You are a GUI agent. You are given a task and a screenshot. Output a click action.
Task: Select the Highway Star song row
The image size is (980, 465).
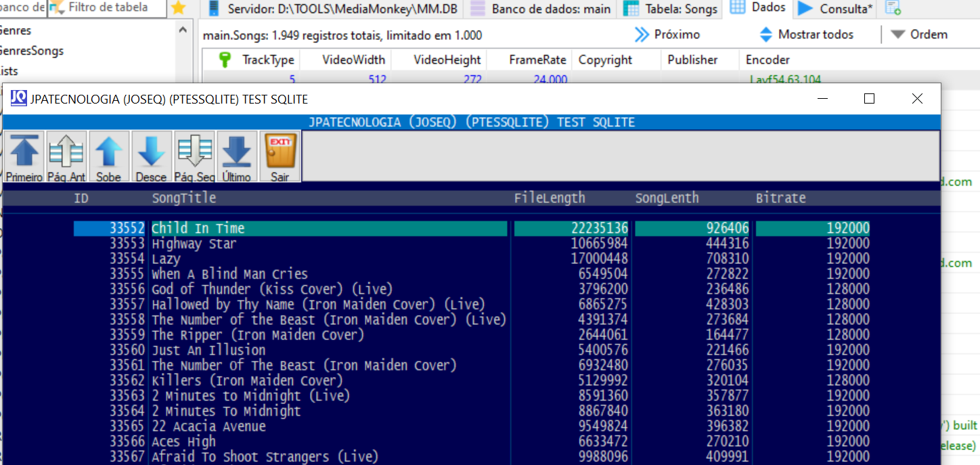pos(194,244)
